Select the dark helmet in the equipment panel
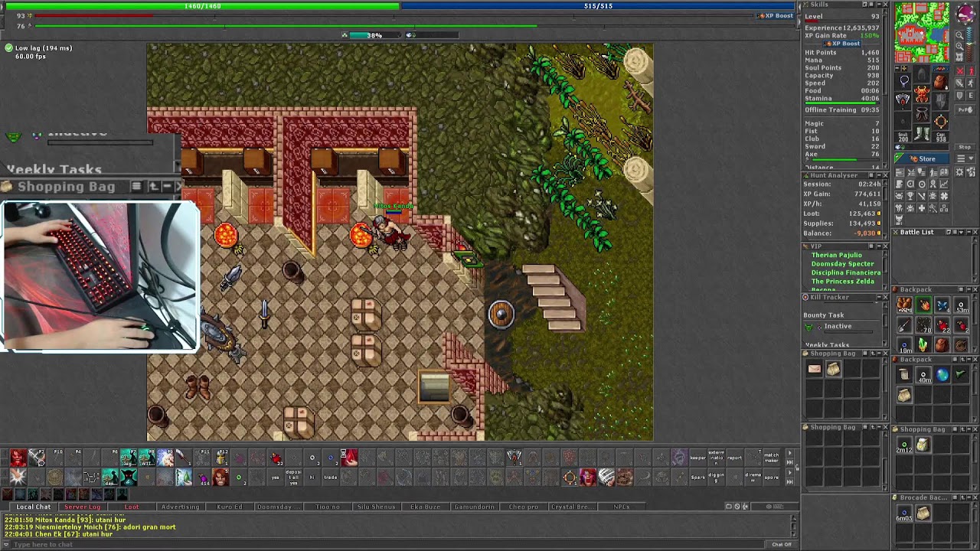This screenshot has width=980, height=551. pyautogui.click(x=922, y=73)
